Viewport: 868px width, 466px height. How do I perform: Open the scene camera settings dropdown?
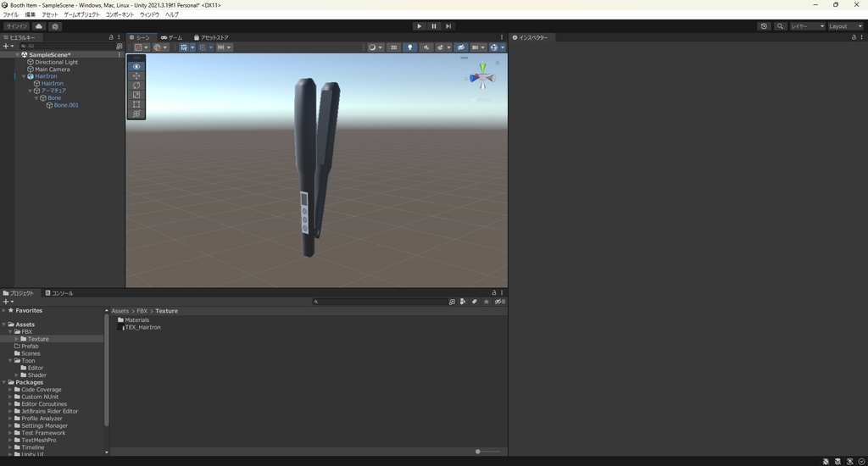point(478,47)
